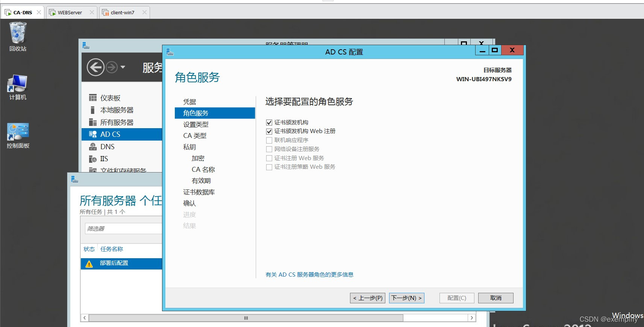Close the CA-DNS VM tab

pyautogui.click(x=39, y=12)
